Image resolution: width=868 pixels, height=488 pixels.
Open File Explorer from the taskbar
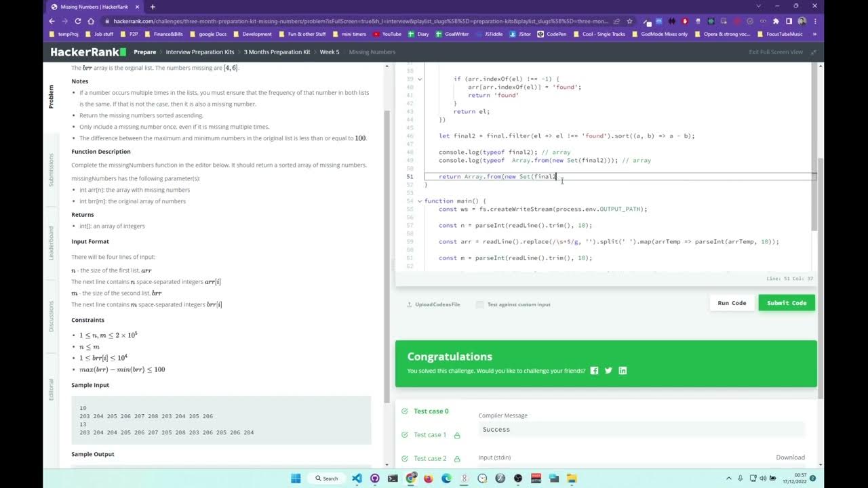571,478
